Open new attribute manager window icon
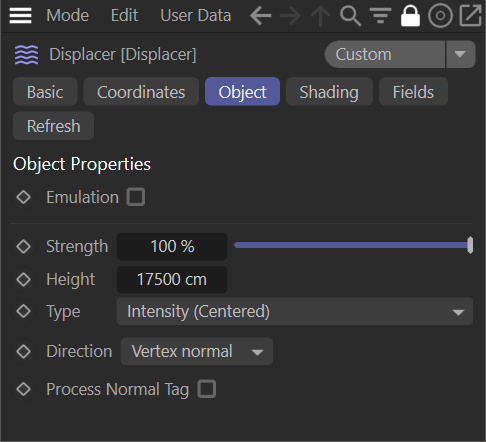Screen dimensions: 486x442 (470, 16)
